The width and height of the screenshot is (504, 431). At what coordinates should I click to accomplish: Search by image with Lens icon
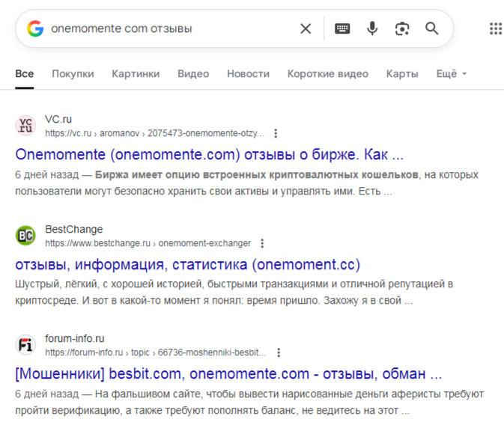(x=402, y=28)
